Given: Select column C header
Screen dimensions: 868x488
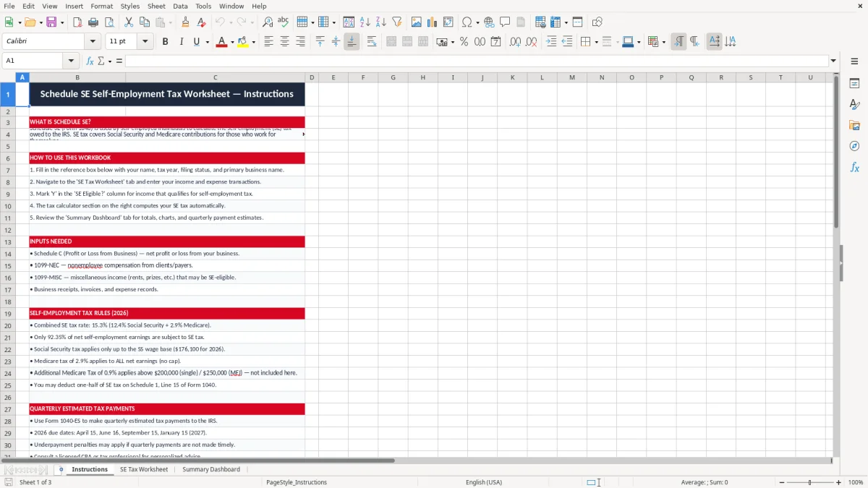Looking at the screenshot, I should click(x=215, y=77).
